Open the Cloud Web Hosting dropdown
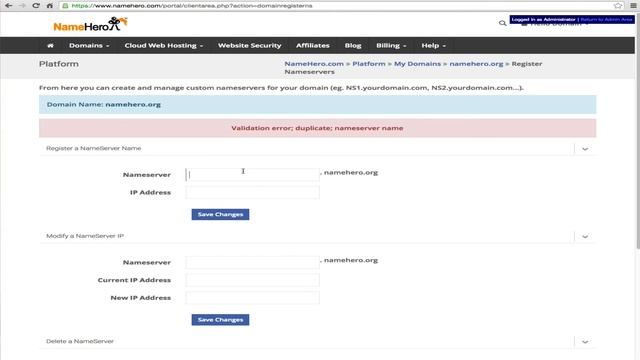This screenshot has height=360, width=640. [x=164, y=46]
